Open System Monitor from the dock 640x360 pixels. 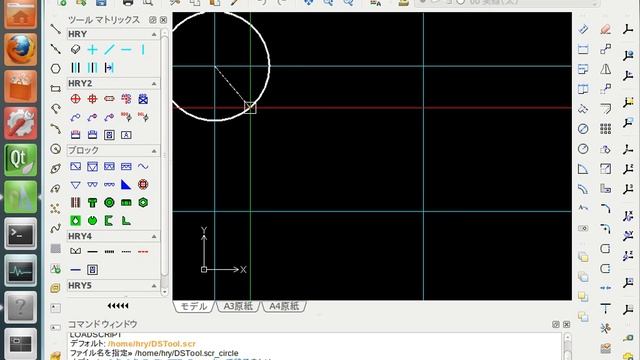(x=20, y=270)
